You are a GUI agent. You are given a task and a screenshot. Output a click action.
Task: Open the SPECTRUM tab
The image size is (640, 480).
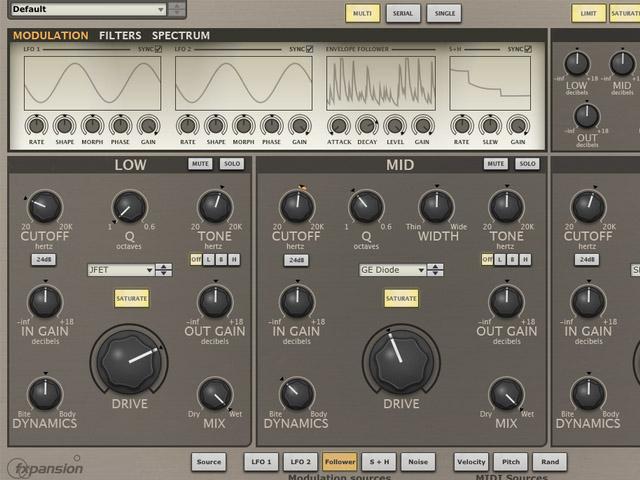[181, 35]
